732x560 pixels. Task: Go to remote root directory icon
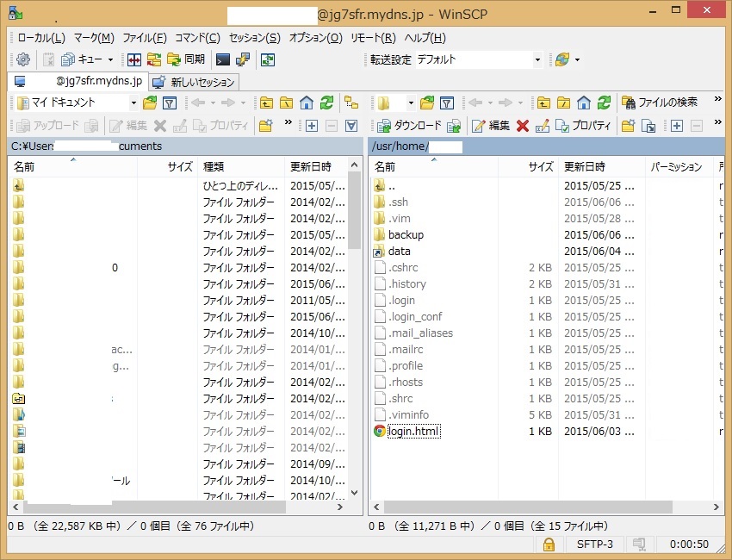(x=563, y=103)
